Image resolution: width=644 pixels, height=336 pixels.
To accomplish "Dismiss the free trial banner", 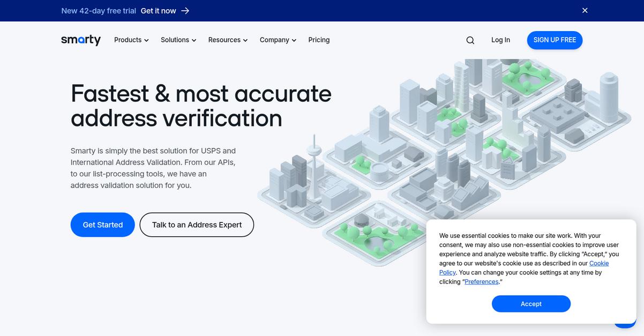I will click(585, 10).
